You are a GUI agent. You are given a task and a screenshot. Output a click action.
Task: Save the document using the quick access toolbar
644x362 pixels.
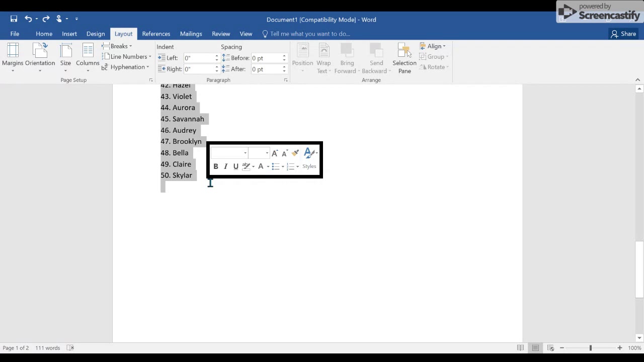14,19
